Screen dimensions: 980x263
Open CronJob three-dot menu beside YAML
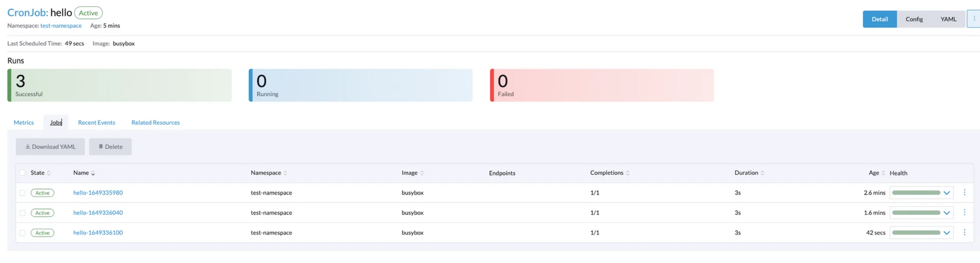pos(973,19)
